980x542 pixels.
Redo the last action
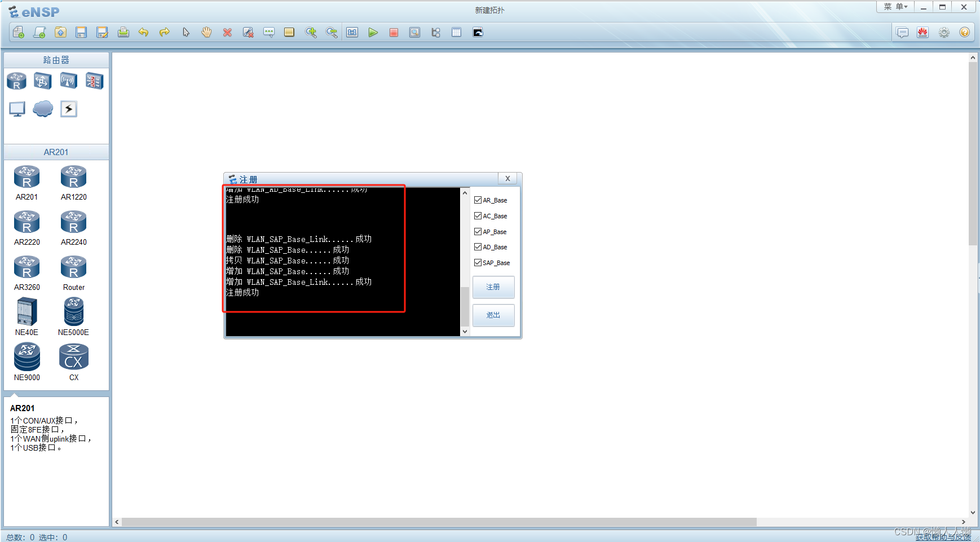(x=165, y=33)
